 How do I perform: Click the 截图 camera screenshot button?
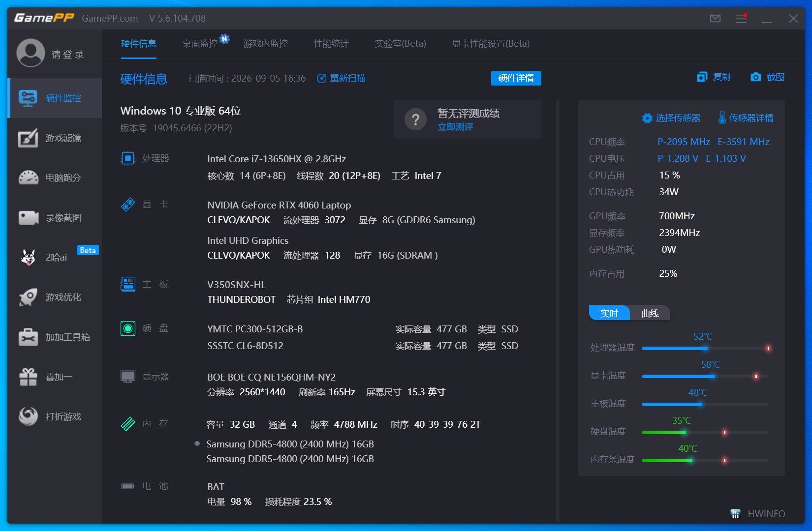[767, 77]
